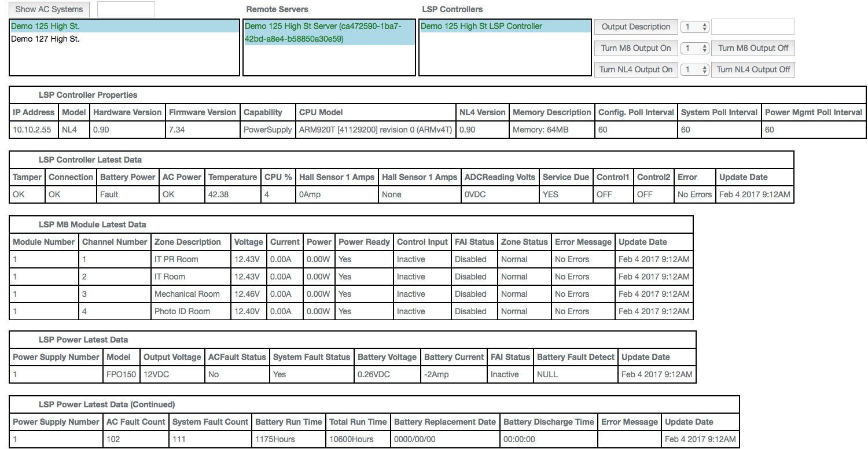Click the empty text field beside Show AC Systems
The width and height of the screenshot is (868, 449).
126,9
